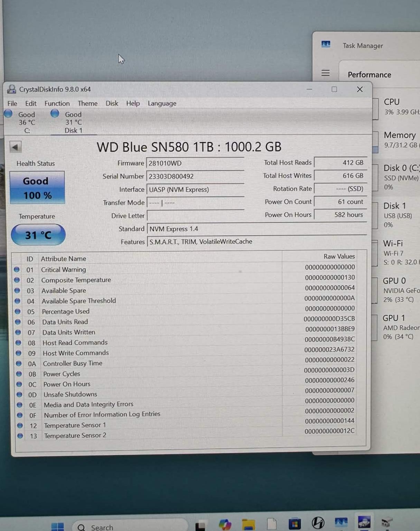Click the status dot beside Media and Data Integrity Errors

point(20,405)
